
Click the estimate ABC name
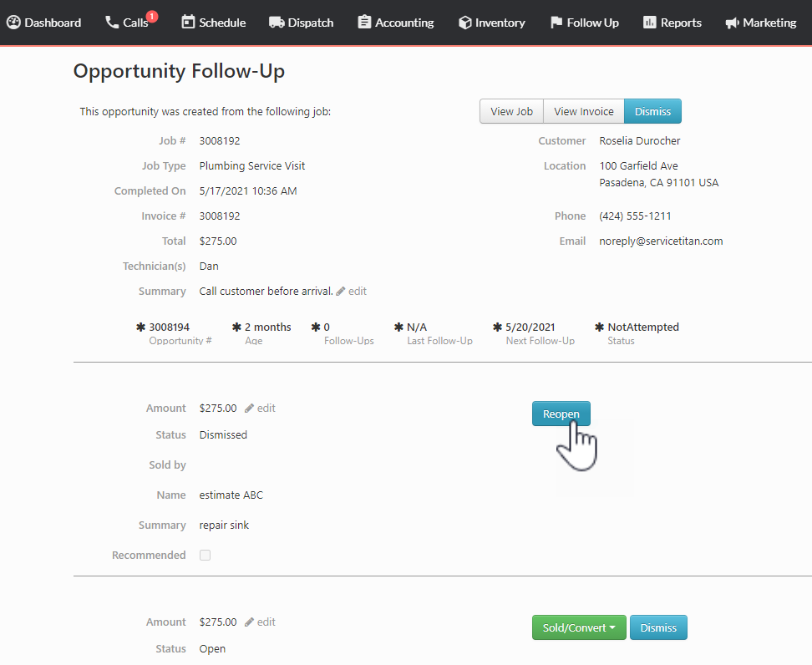231,495
